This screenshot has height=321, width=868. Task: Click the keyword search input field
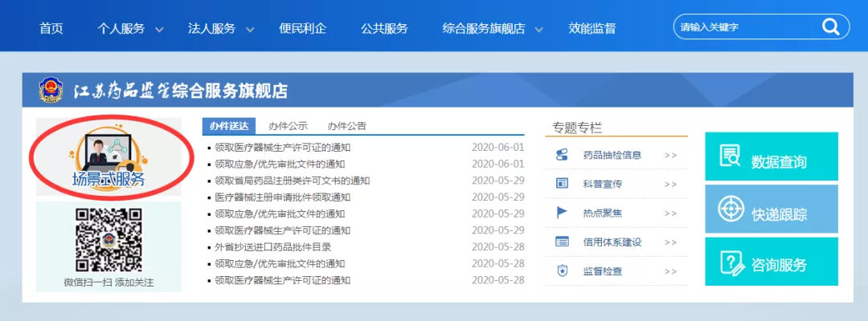click(x=743, y=27)
